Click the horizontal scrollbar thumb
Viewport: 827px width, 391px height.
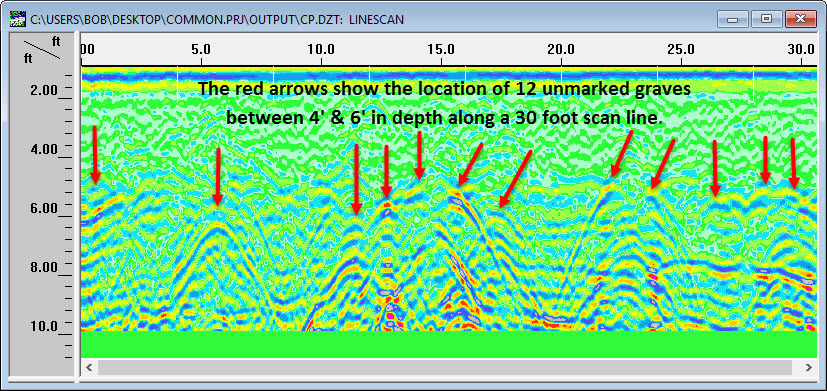click(445, 367)
